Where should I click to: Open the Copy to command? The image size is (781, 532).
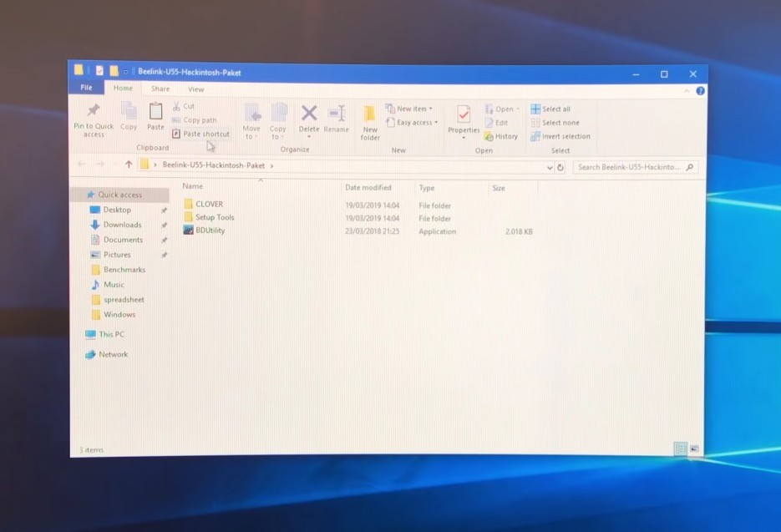(x=278, y=122)
